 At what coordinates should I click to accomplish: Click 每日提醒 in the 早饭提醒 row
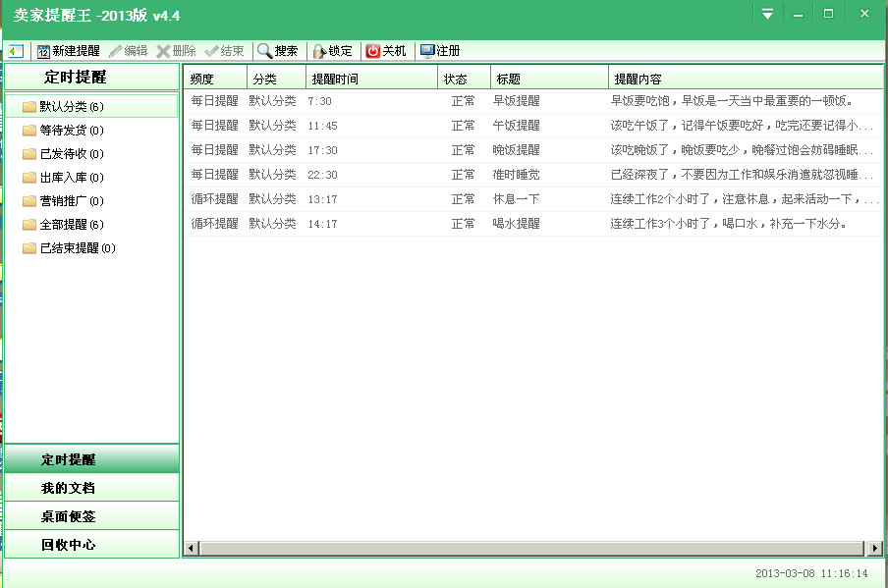coord(215,101)
